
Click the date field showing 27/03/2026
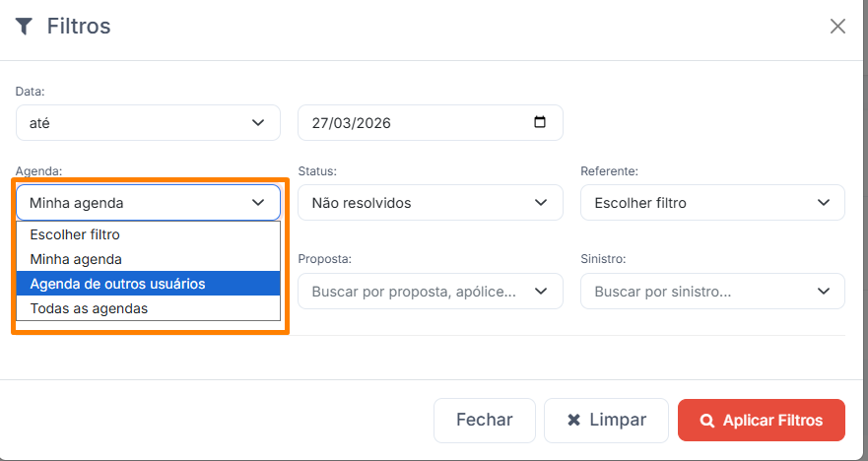click(x=414, y=123)
